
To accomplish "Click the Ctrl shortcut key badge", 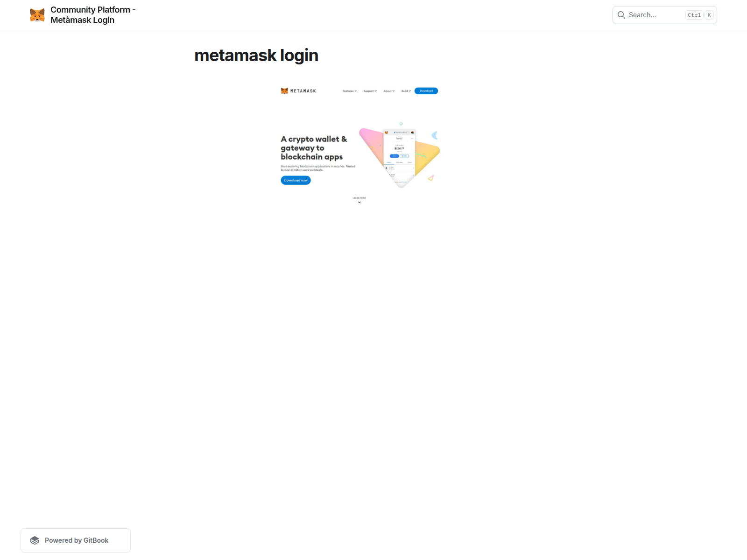I will coord(694,15).
